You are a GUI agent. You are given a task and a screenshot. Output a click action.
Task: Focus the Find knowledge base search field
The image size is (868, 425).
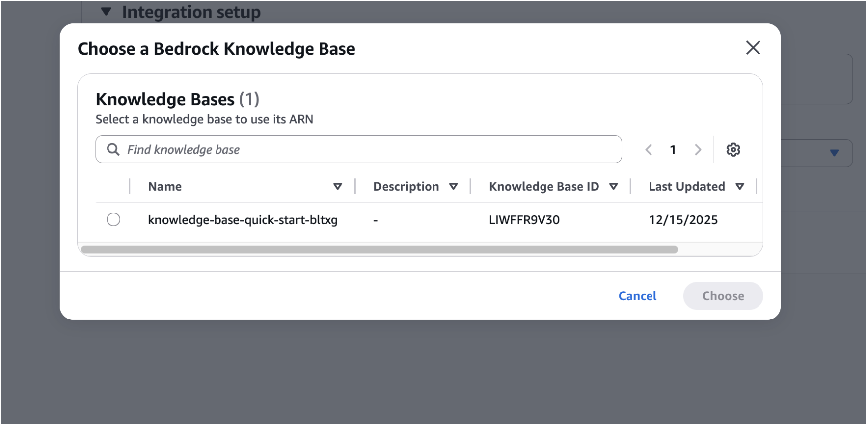click(368, 150)
